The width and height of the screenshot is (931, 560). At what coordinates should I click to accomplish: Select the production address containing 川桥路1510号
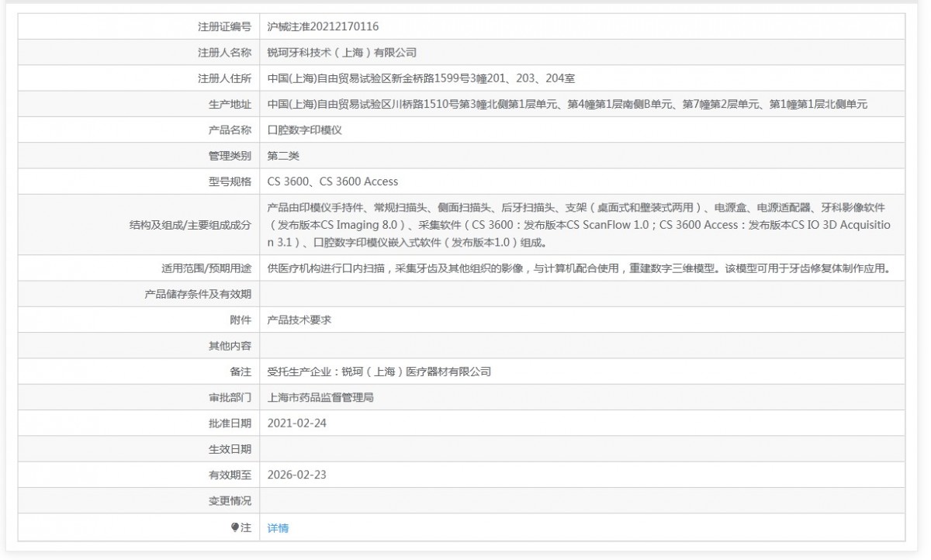pyautogui.click(x=567, y=104)
